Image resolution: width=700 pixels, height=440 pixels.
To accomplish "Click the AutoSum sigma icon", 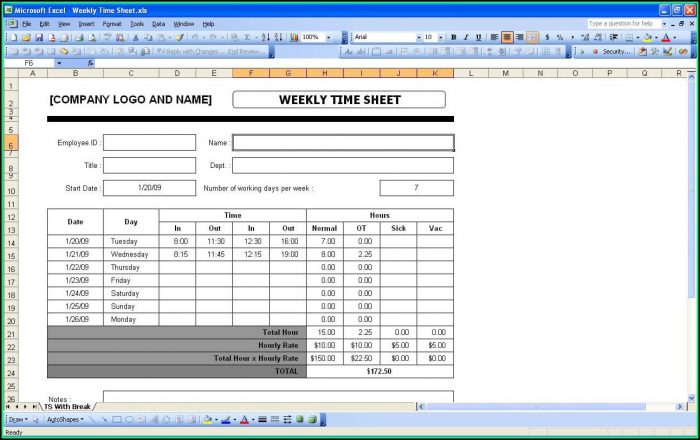I will coord(247,37).
